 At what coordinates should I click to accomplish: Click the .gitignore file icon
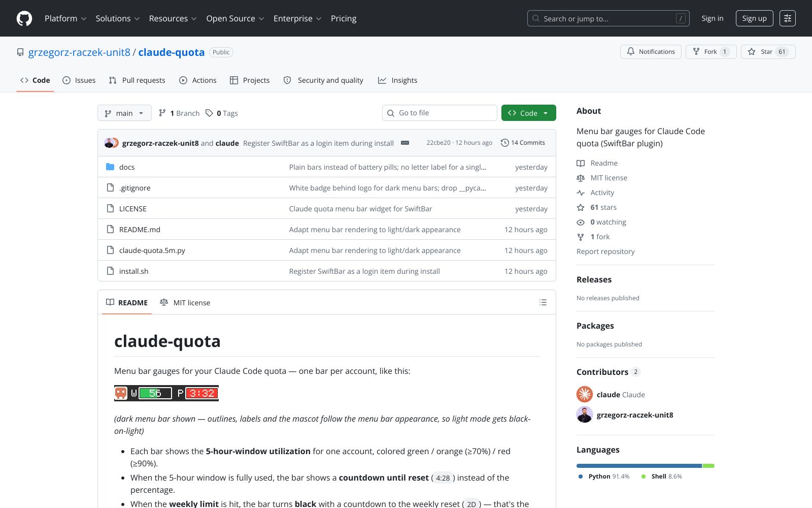coord(110,187)
